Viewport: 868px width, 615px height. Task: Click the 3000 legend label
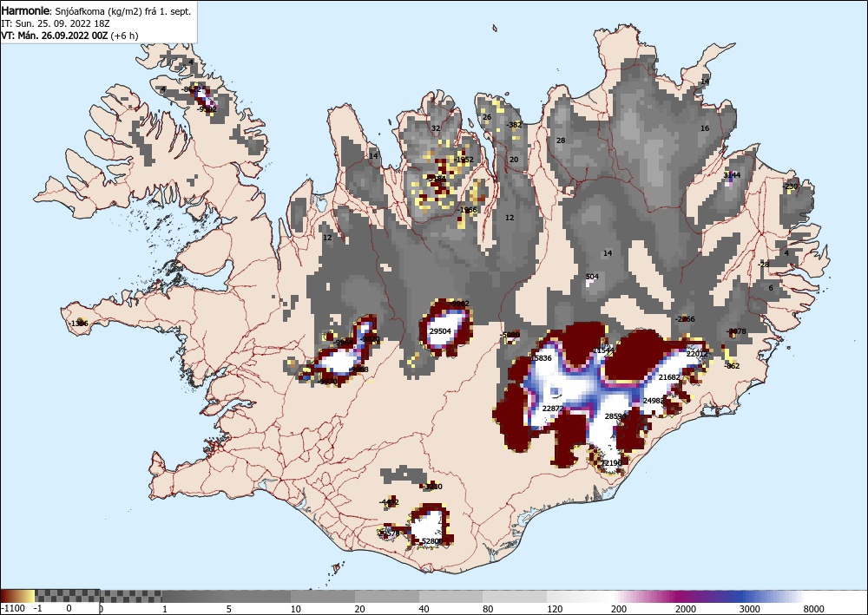[x=750, y=609]
